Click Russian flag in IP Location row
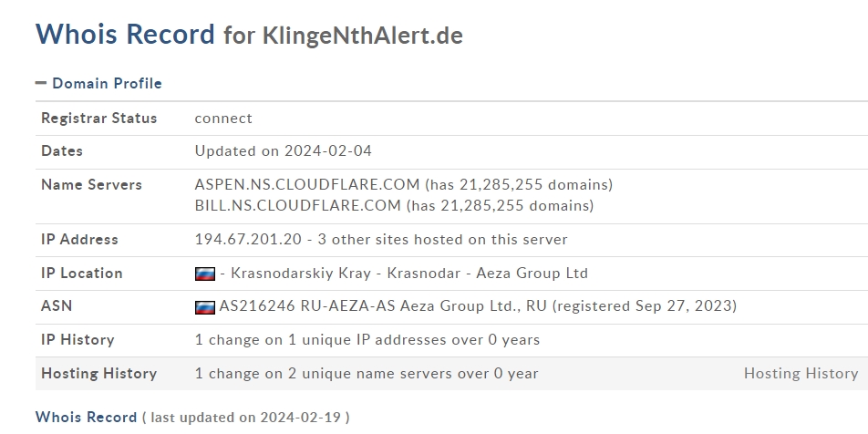The height and width of the screenshot is (434, 868). pos(205,274)
